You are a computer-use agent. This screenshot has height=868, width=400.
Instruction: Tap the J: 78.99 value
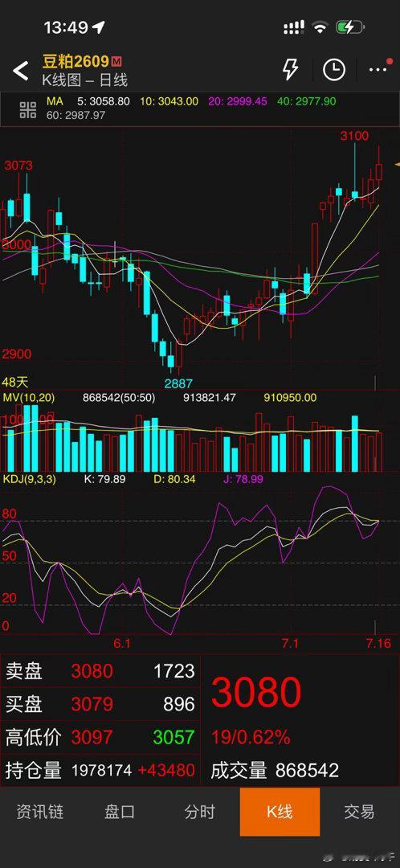click(x=243, y=479)
